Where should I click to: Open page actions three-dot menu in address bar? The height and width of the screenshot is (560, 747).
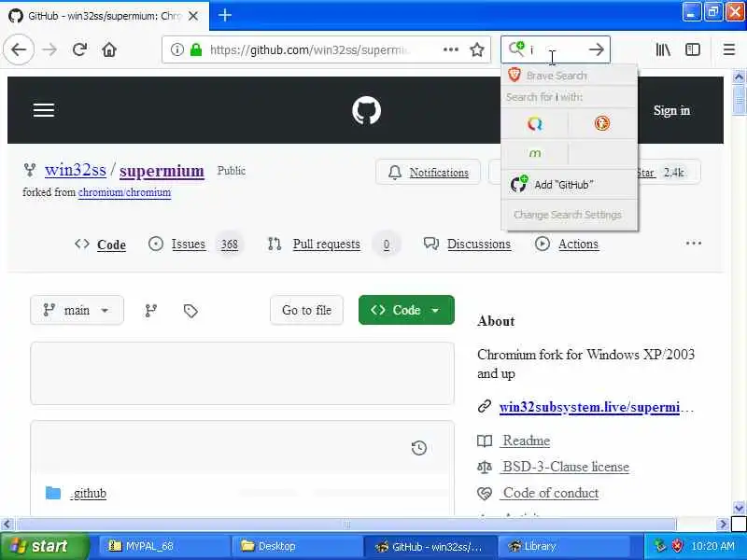(451, 49)
